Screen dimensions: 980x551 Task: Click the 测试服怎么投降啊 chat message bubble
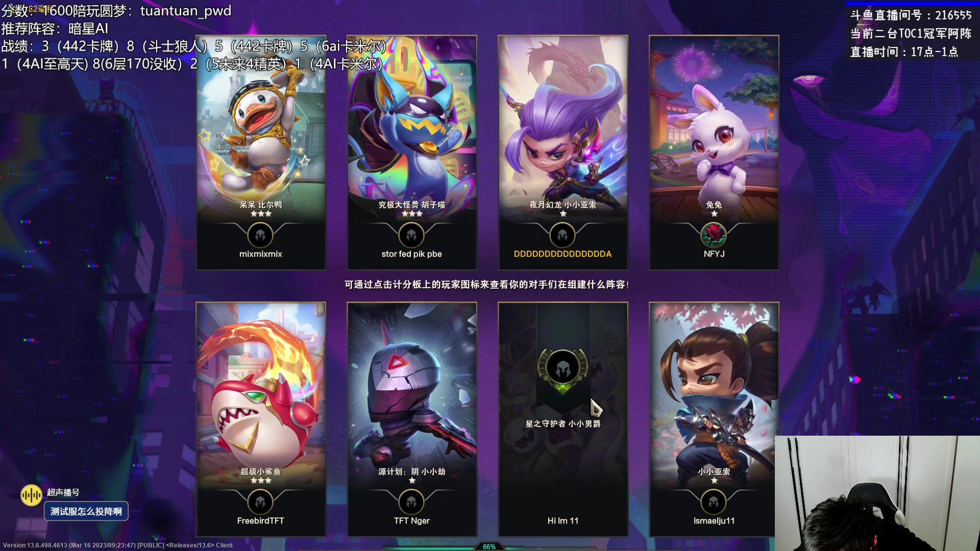(x=86, y=511)
